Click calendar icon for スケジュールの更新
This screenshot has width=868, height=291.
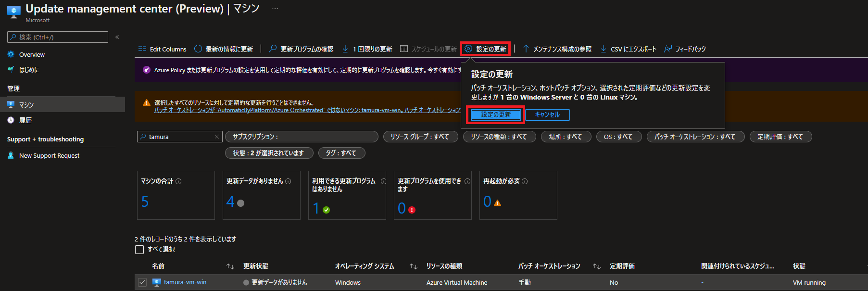coord(404,49)
